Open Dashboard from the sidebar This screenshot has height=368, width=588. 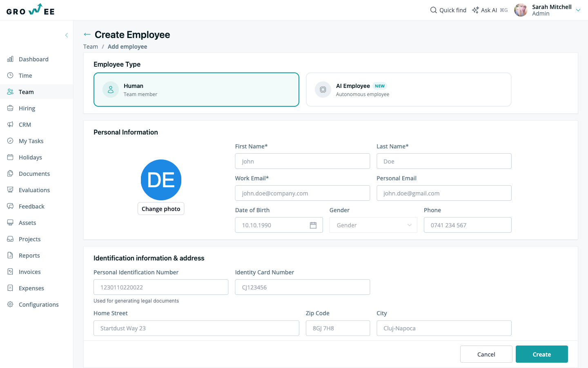click(37, 59)
